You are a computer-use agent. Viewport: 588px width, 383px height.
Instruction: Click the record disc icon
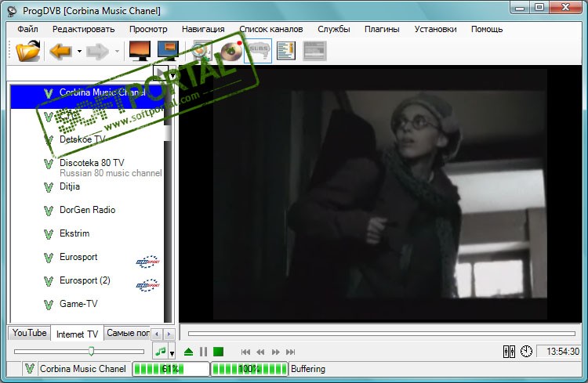tap(231, 51)
